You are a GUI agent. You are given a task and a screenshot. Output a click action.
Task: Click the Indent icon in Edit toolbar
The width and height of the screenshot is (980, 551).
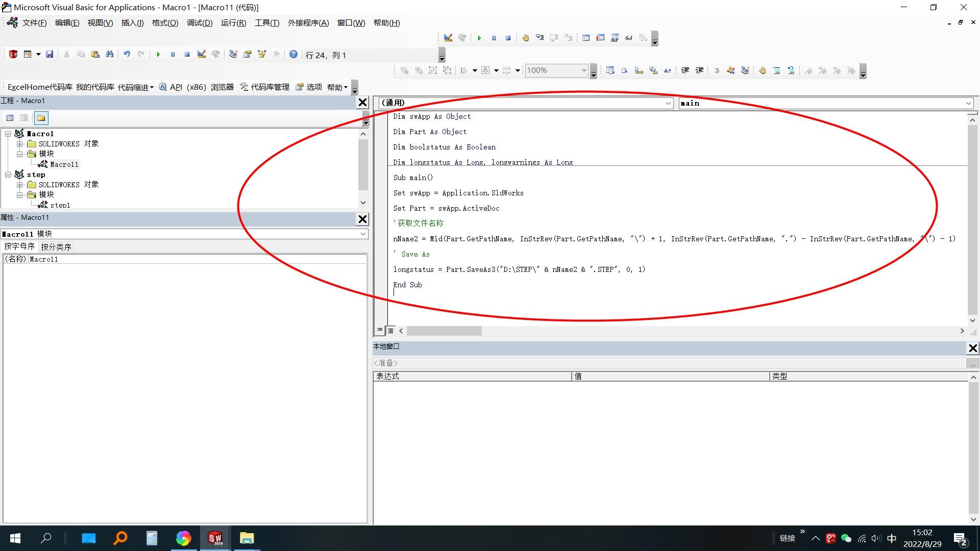(x=685, y=70)
